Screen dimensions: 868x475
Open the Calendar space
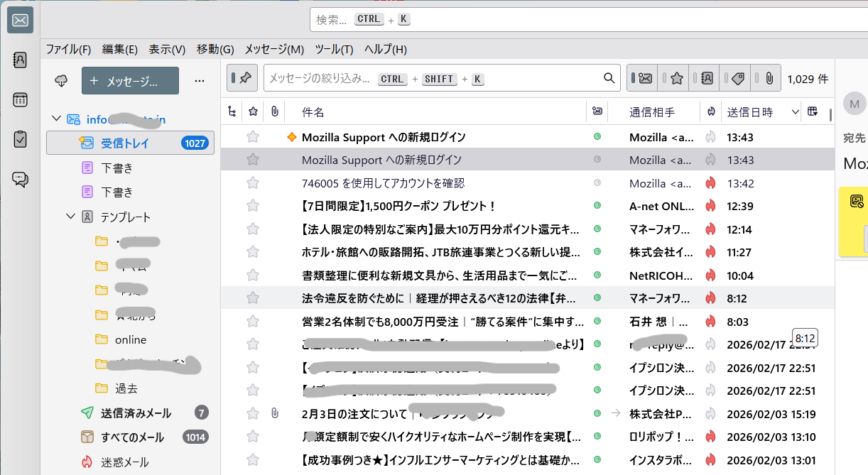tap(20, 100)
